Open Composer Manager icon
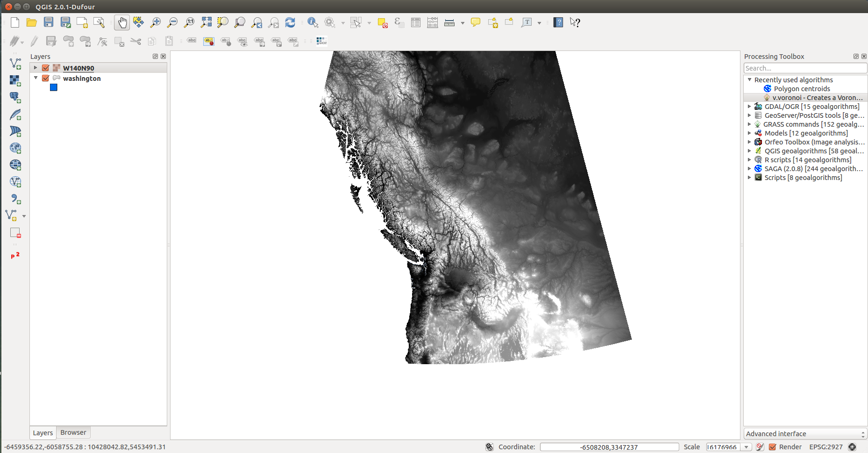The image size is (868, 453). 99,22
